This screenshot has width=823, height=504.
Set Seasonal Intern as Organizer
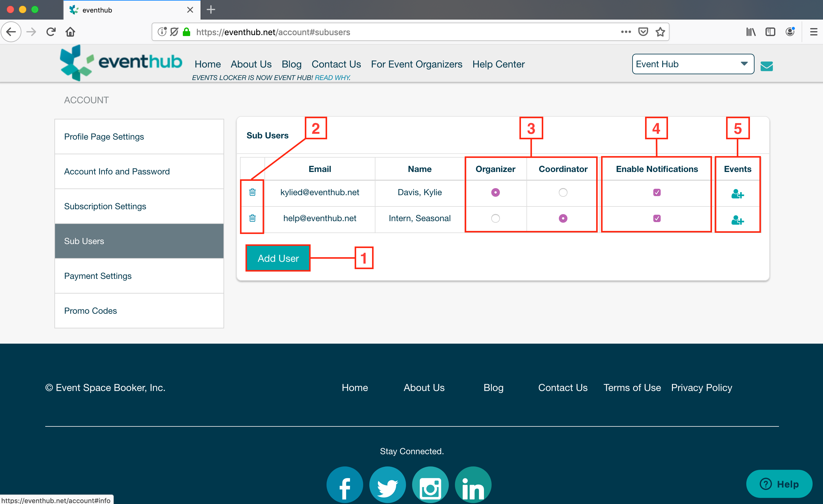coord(495,218)
